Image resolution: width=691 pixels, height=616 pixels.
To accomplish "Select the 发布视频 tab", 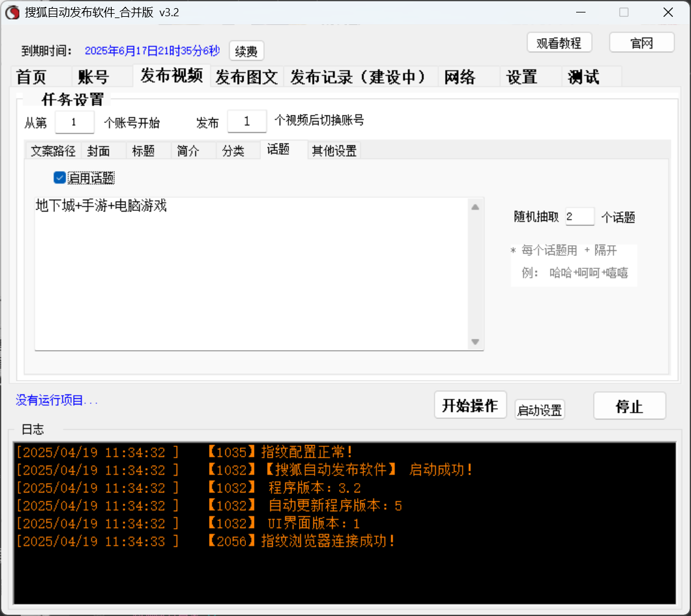I will point(172,76).
